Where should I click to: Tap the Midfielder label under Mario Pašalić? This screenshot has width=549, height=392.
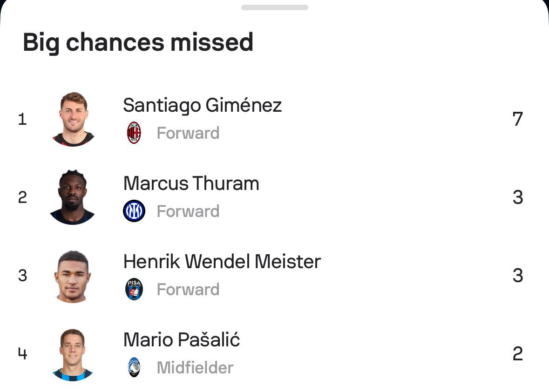(195, 368)
